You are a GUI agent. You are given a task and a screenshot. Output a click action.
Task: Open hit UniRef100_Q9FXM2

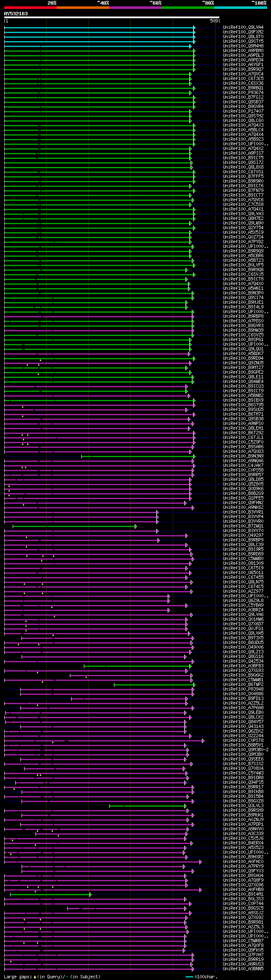243,32
